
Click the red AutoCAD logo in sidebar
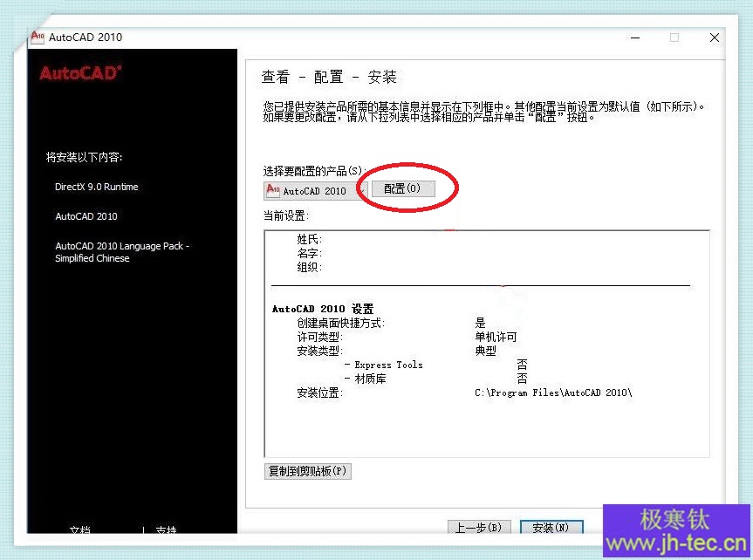tap(80, 73)
